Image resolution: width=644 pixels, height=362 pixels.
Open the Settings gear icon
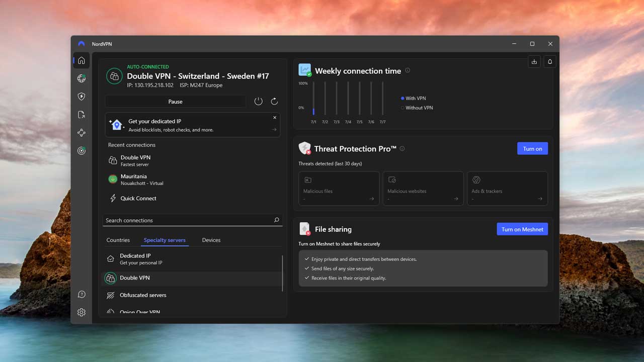[x=82, y=312]
